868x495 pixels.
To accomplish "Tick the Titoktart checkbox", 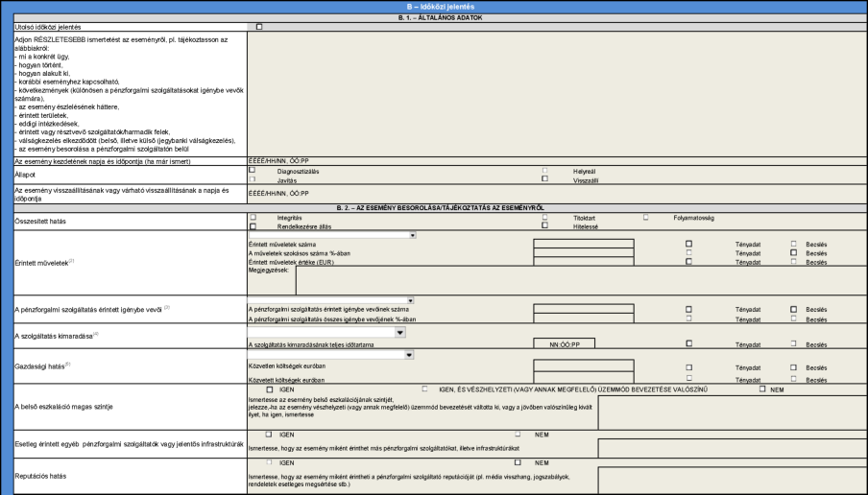I will pos(544,218).
